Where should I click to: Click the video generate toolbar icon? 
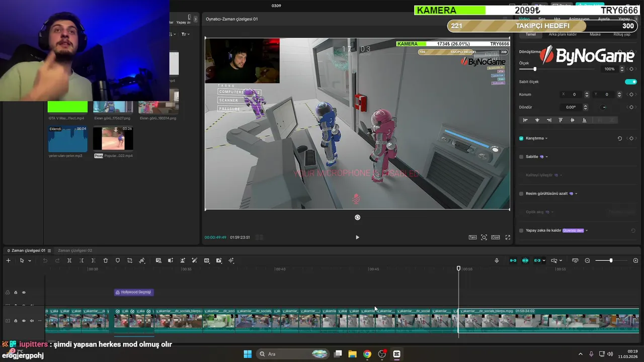click(219, 260)
